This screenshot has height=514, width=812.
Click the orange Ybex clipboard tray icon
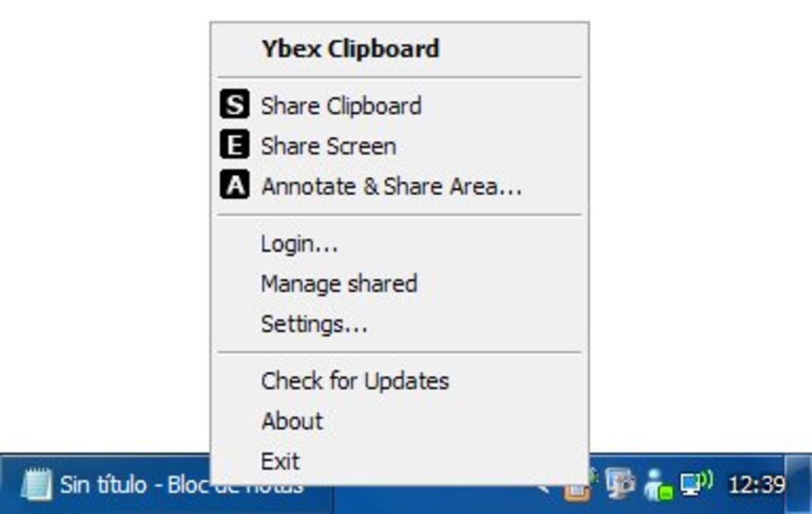point(577,492)
